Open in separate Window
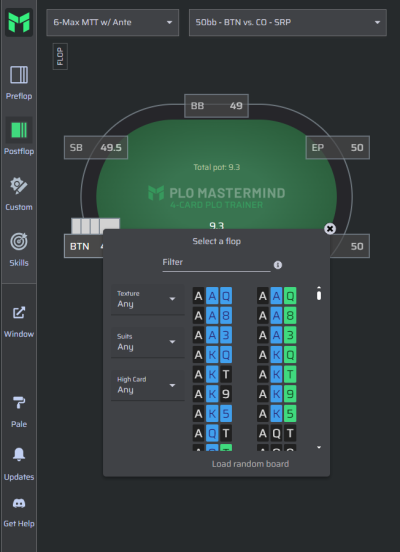Screen dimensions: 400x552 (19, 322)
